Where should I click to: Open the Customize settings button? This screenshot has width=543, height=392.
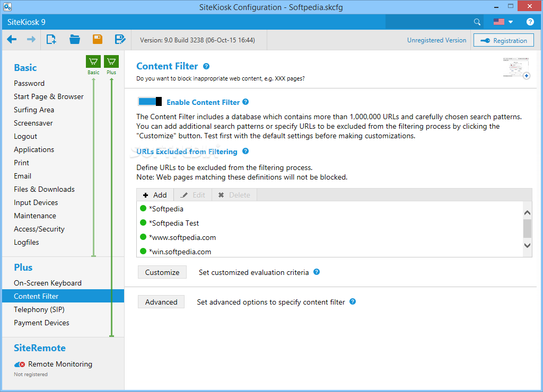[x=162, y=272]
